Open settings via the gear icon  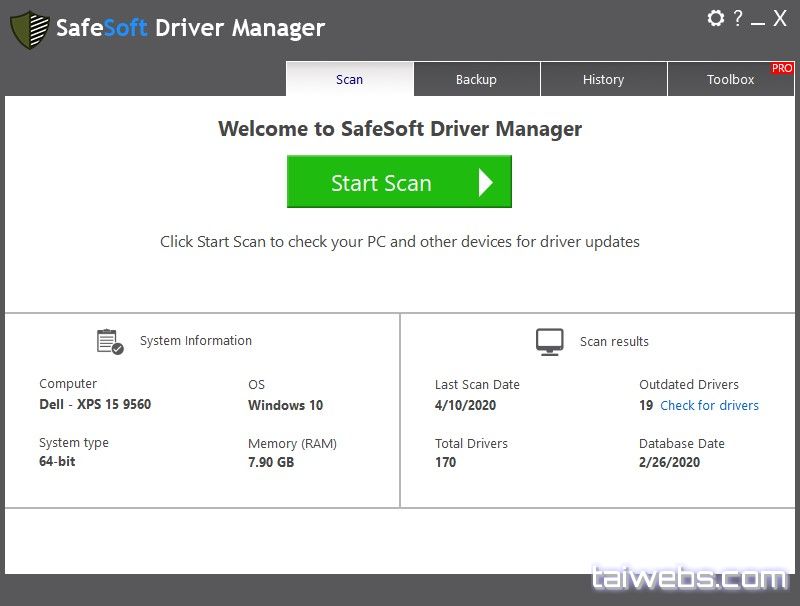pyautogui.click(x=715, y=18)
